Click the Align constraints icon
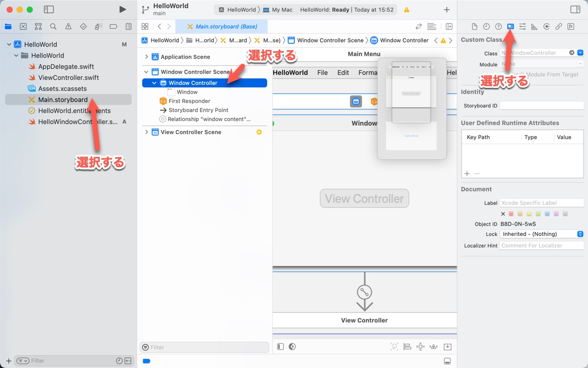The width and height of the screenshot is (588, 368). 407,346
